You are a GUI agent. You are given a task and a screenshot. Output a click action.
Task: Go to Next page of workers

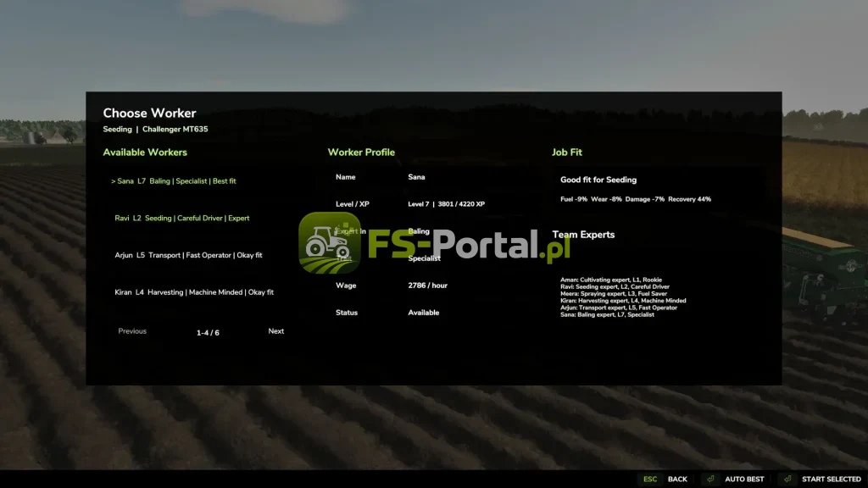tap(275, 331)
